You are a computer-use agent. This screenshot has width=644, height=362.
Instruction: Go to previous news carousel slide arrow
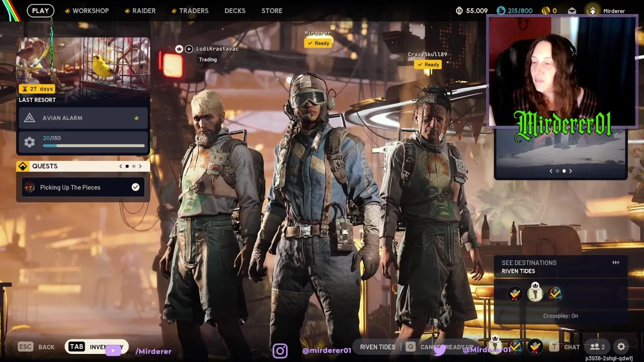point(551,171)
